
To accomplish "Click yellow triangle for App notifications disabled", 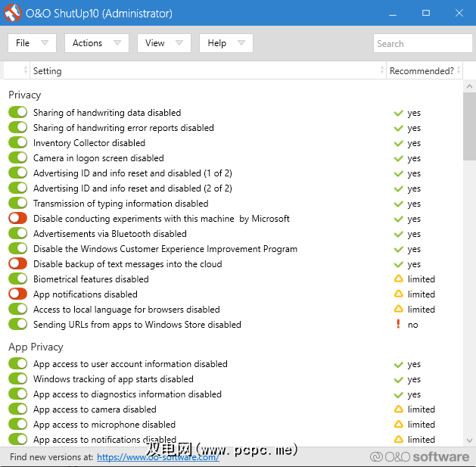I will (x=398, y=294).
